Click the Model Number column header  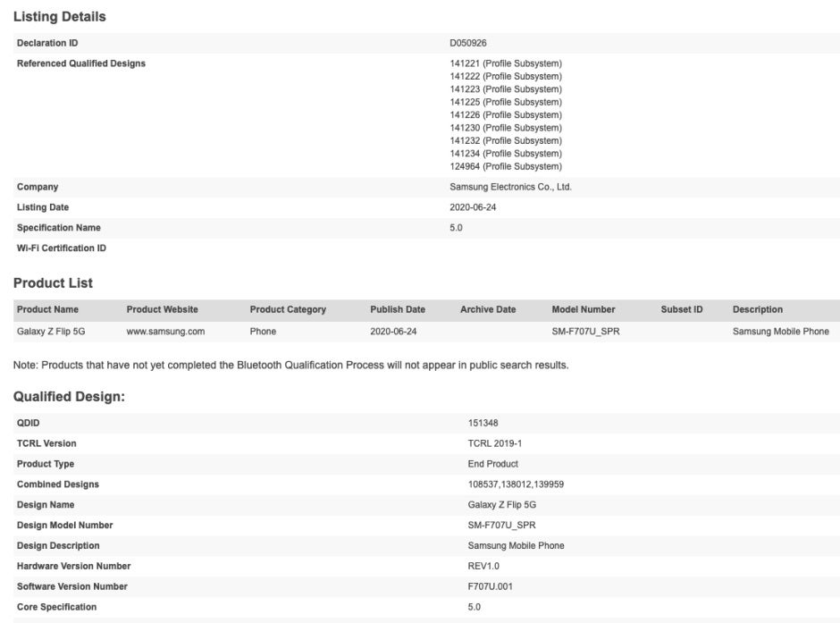tap(584, 309)
